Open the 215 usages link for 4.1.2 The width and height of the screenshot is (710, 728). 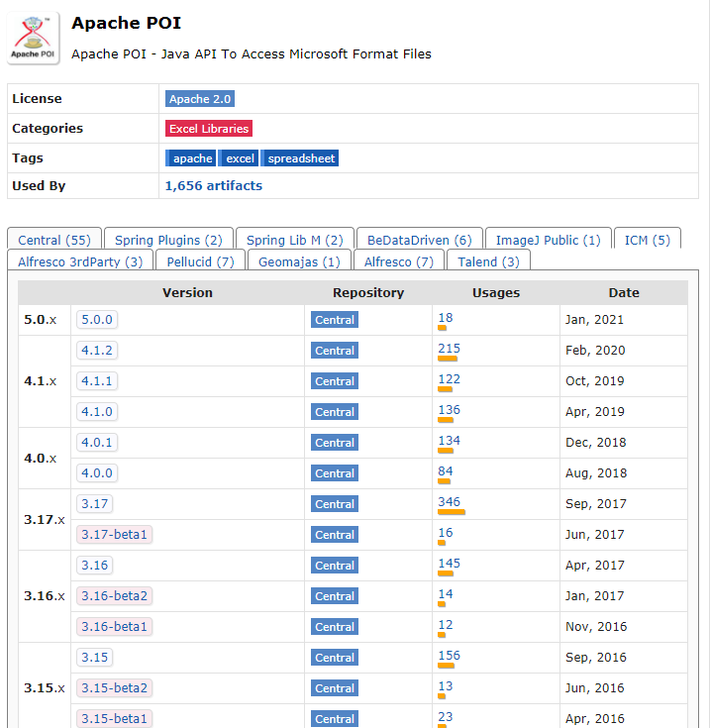449,349
